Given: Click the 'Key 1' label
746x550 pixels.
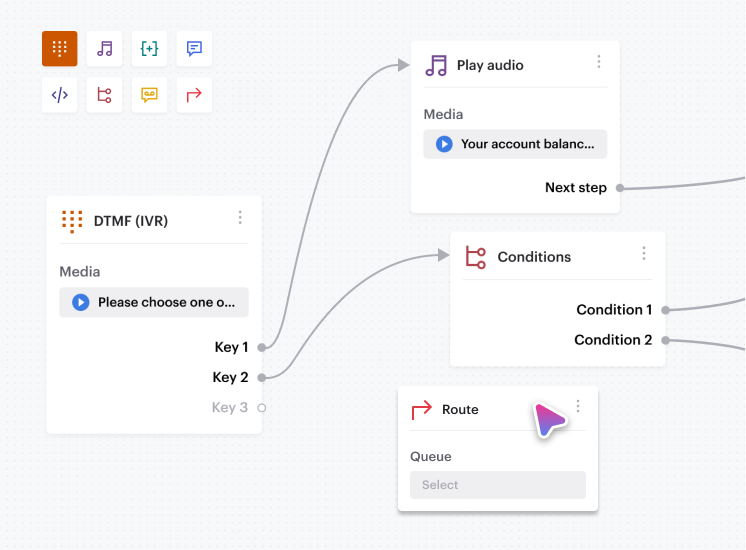Looking at the screenshot, I should pos(231,347).
